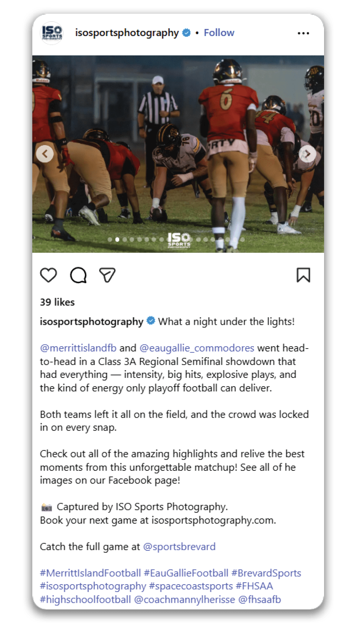The image size is (356, 644).
Task: Open the three-dot more options menu
Action: click(x=303, y=33)
